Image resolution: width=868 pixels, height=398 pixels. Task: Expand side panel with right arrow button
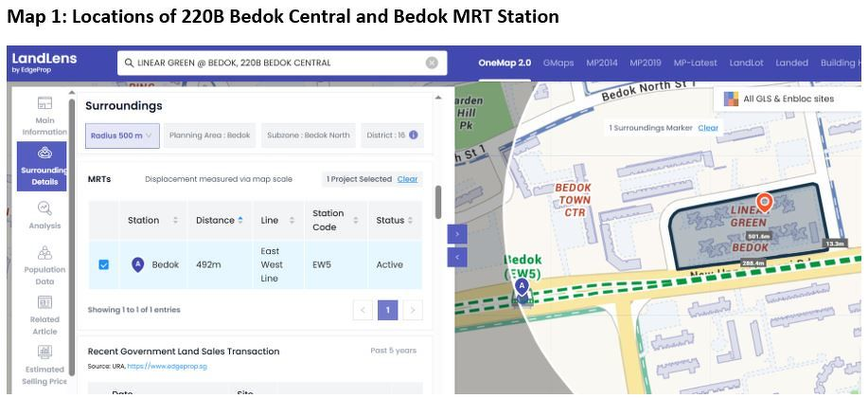coord(457,234)
